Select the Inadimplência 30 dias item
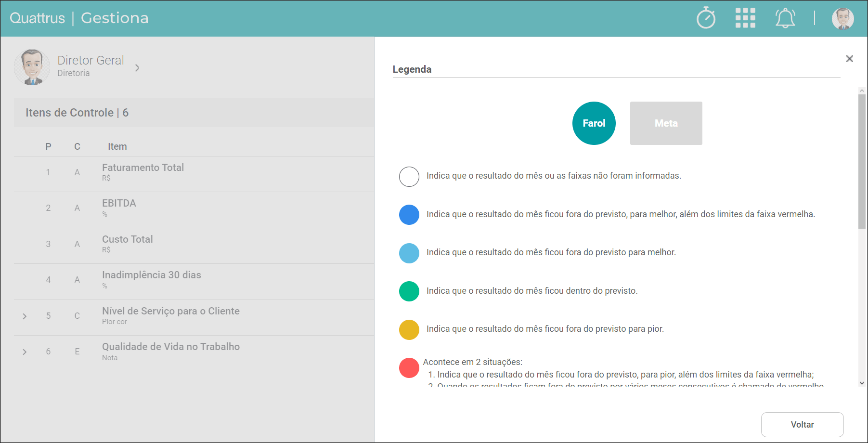This screenshot has height=443, width=868. click(152, 275)
